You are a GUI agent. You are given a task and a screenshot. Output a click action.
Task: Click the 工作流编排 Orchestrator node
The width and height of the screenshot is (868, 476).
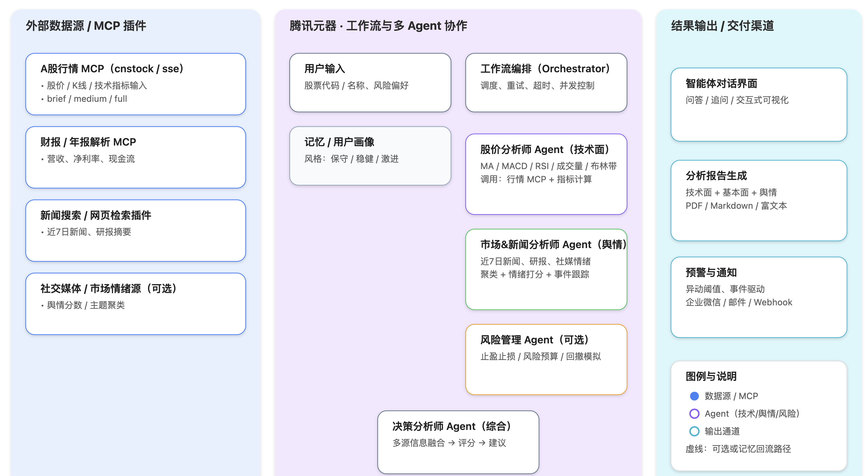(x=546, y=82)
